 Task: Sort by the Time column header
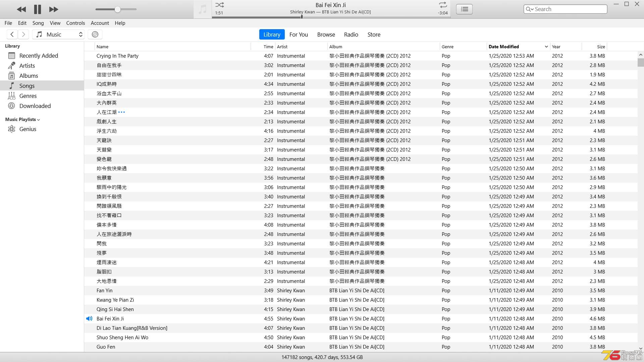(263, 47)
